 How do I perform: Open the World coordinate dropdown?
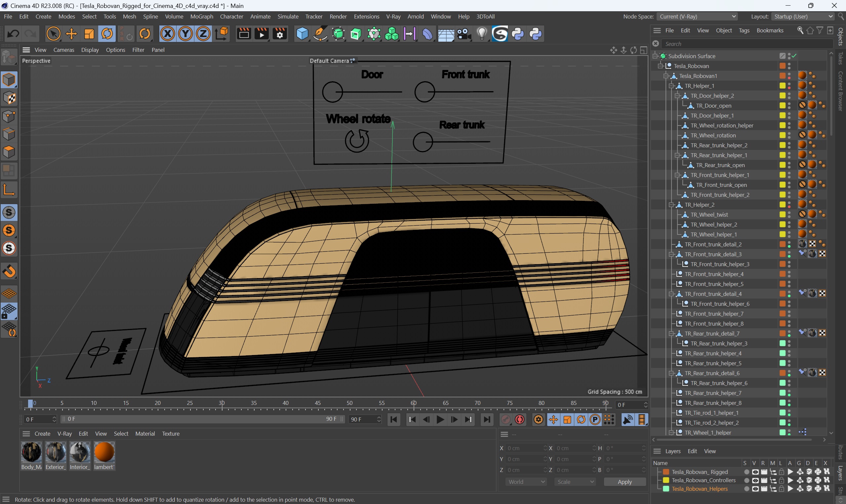pos(526,482)
